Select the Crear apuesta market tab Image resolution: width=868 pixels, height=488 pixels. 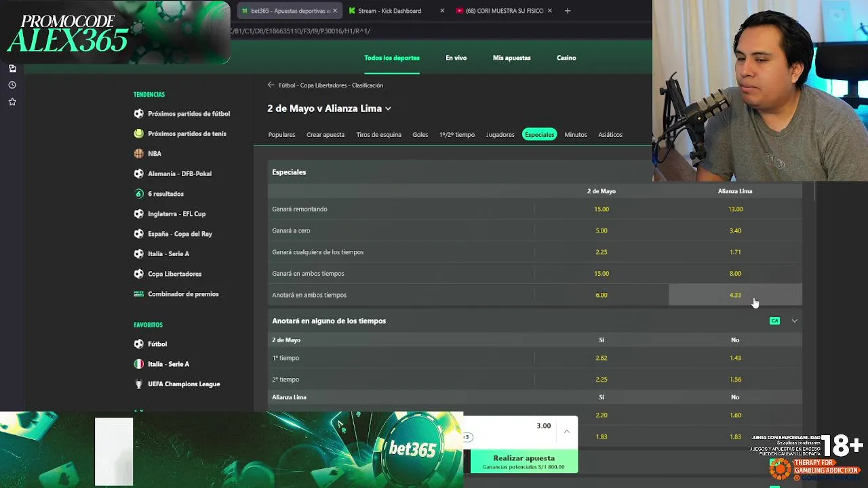pyautogui.click(x=325, y=134)
